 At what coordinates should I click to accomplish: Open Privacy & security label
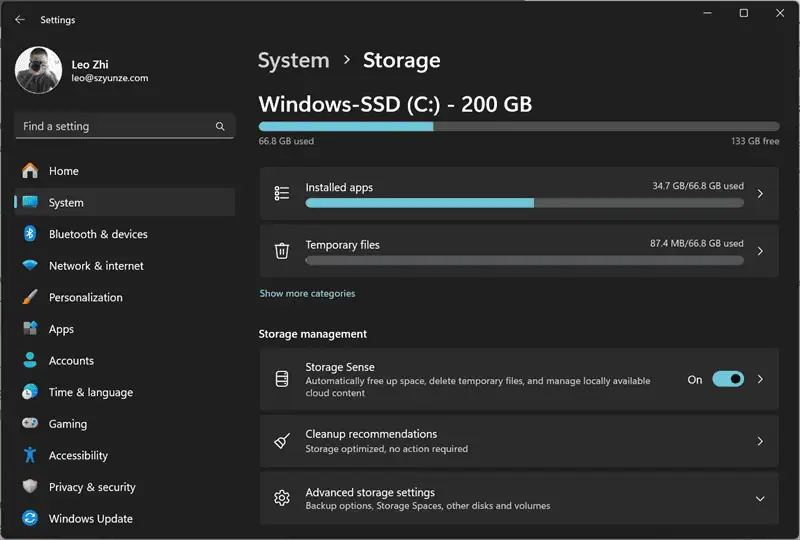point(92,487)
